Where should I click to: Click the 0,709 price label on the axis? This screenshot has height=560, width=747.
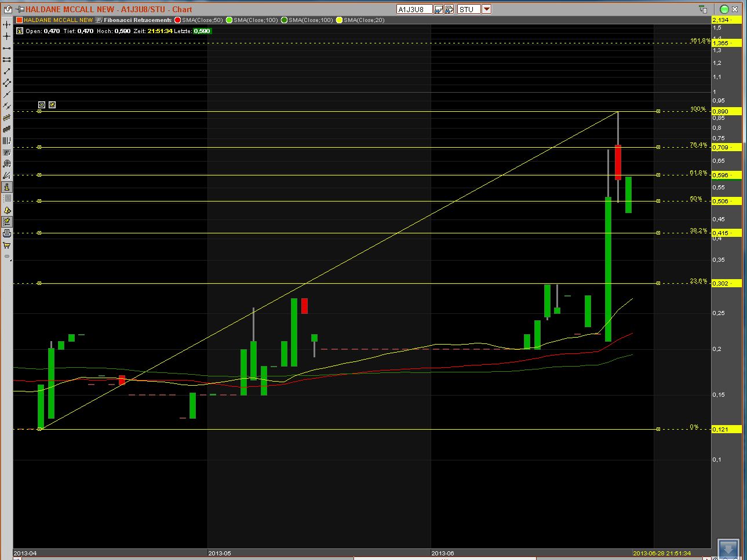[x=727, y=147]
